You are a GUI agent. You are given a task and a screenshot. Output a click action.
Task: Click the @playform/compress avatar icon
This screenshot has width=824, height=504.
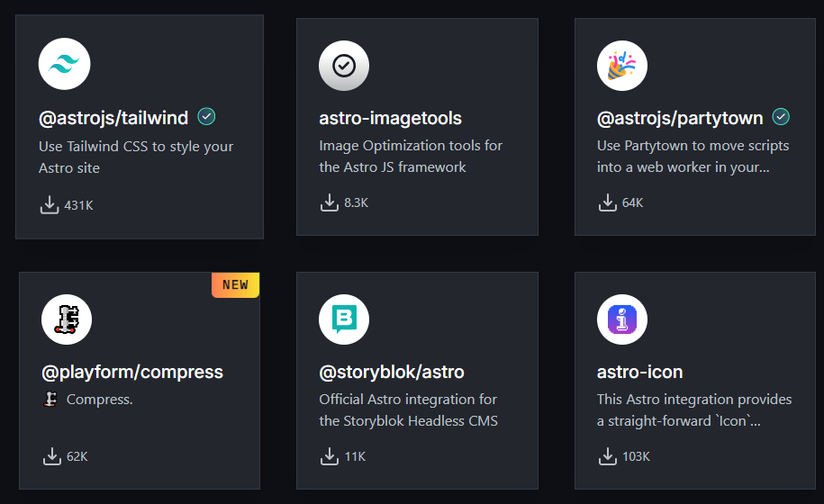coord(67,319)
